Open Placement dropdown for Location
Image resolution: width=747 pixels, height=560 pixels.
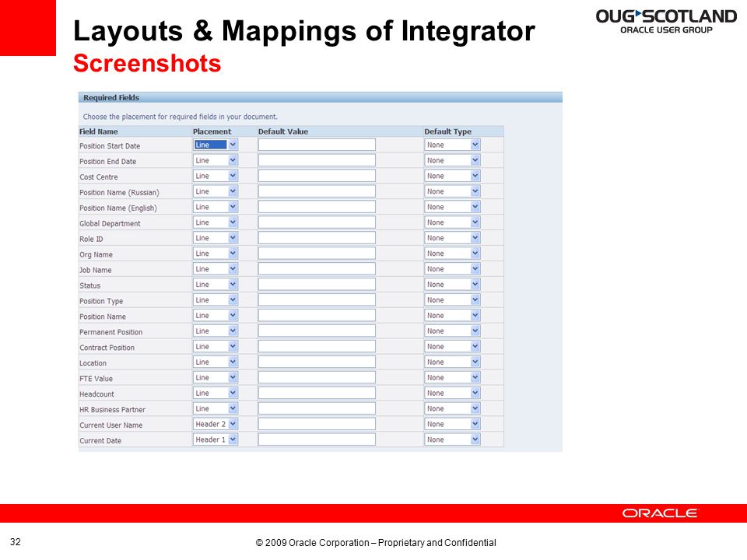point(216,362)
